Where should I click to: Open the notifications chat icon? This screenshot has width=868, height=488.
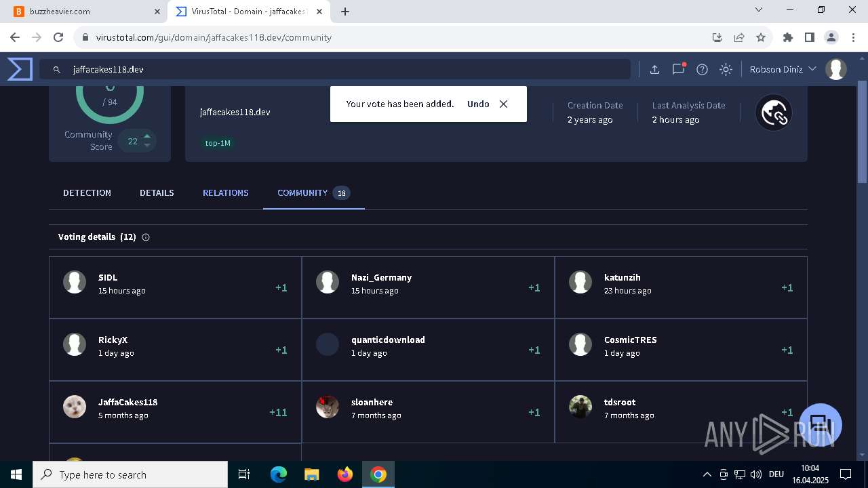[678, 69]
